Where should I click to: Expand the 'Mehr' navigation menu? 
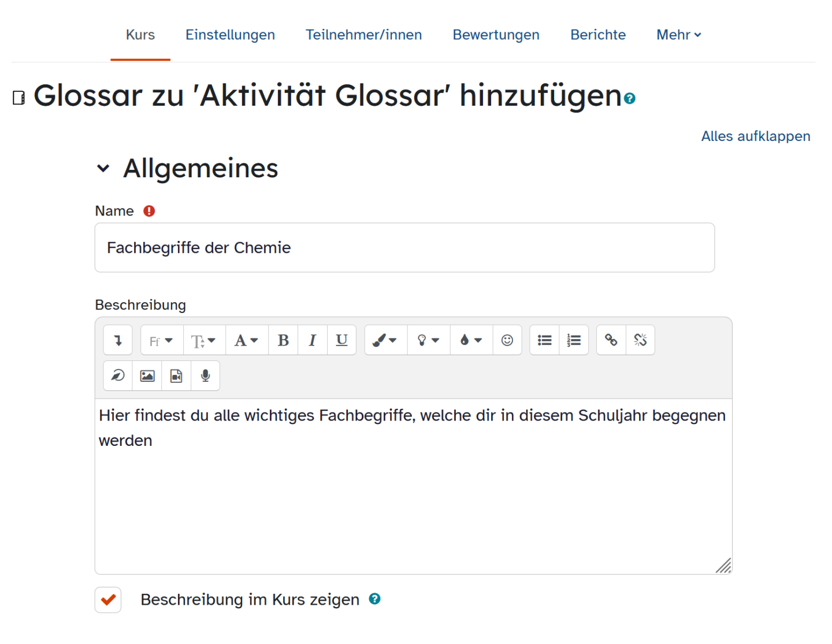(678, 35)
